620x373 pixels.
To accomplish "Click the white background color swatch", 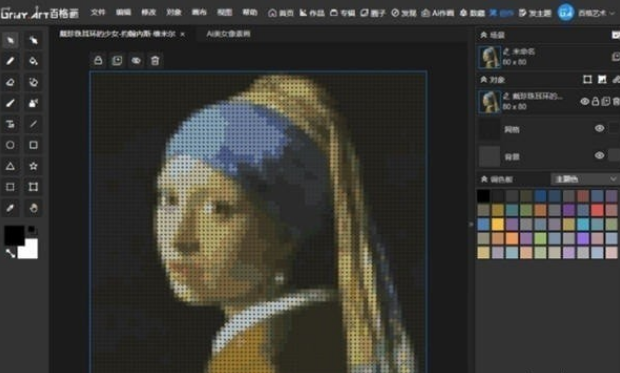I will (x=31, y=252).
